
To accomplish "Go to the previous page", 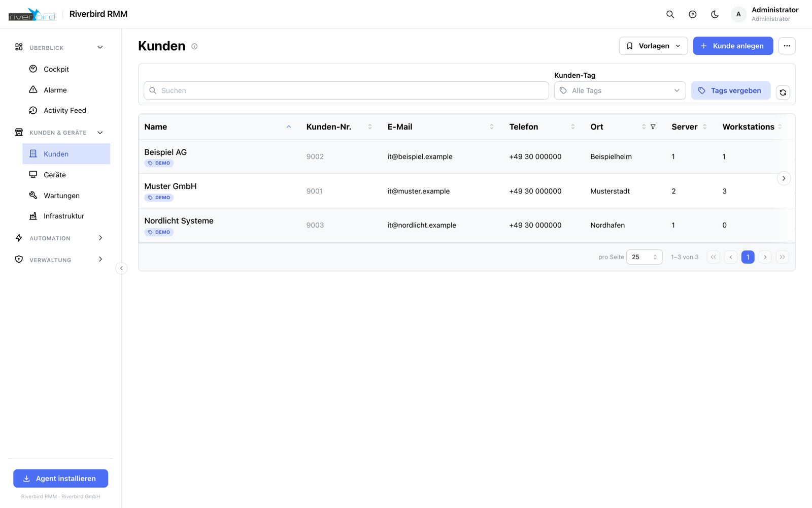I will coord(731,257).
